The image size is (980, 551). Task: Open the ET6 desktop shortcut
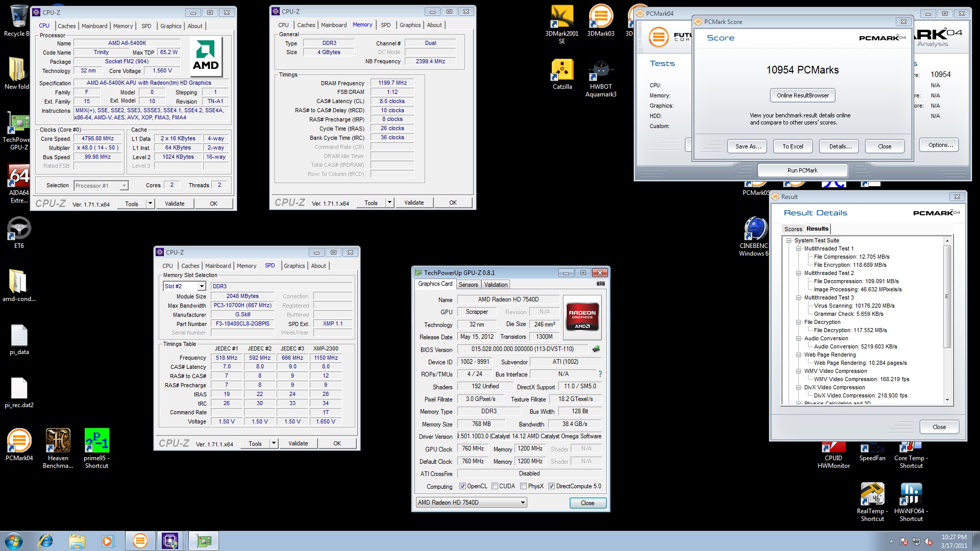(x=19, y=233)
